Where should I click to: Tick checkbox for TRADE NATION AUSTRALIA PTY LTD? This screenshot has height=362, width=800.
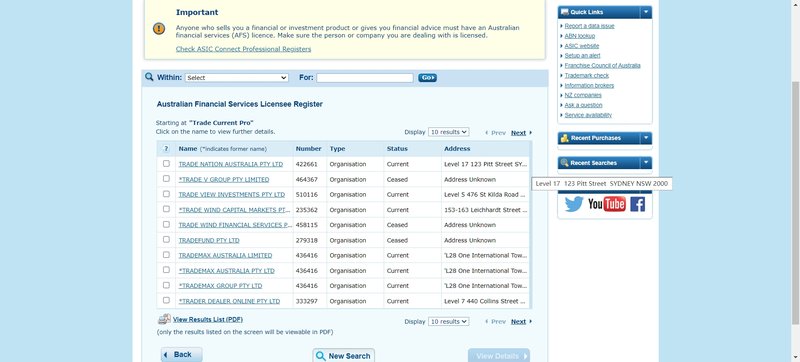pos(166,164)
